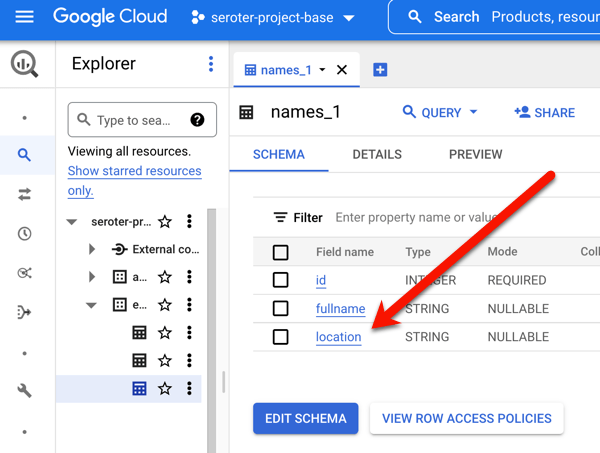Check the box for the fullname field
The height and width of the screenshot is (453, 600).
click(281, 309)
